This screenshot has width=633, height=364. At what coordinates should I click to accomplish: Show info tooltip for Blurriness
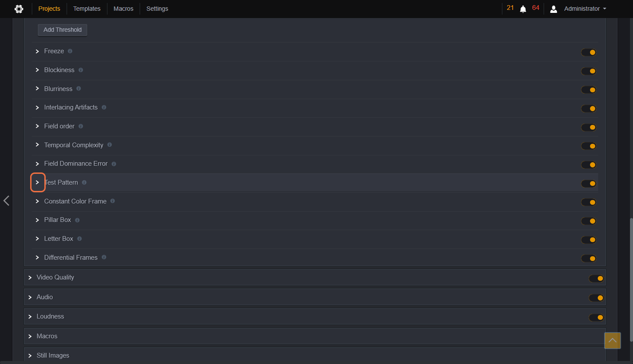tap(79, 88)
